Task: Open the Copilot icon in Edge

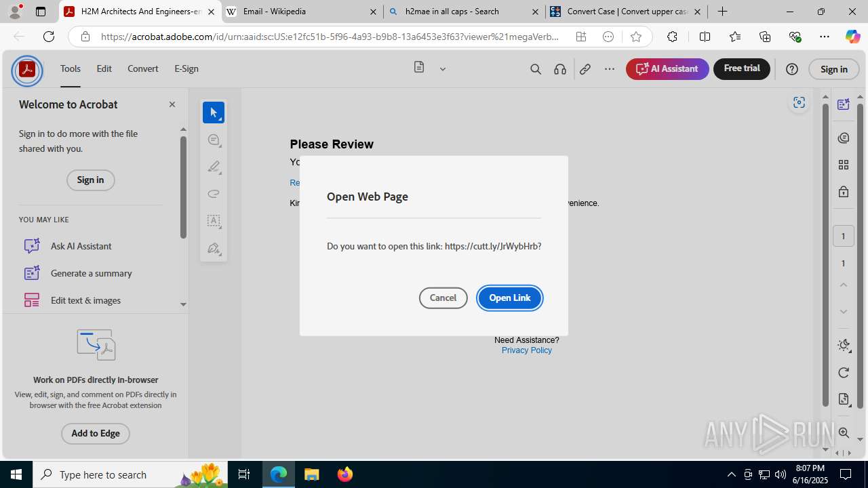Action: [852, 37]
